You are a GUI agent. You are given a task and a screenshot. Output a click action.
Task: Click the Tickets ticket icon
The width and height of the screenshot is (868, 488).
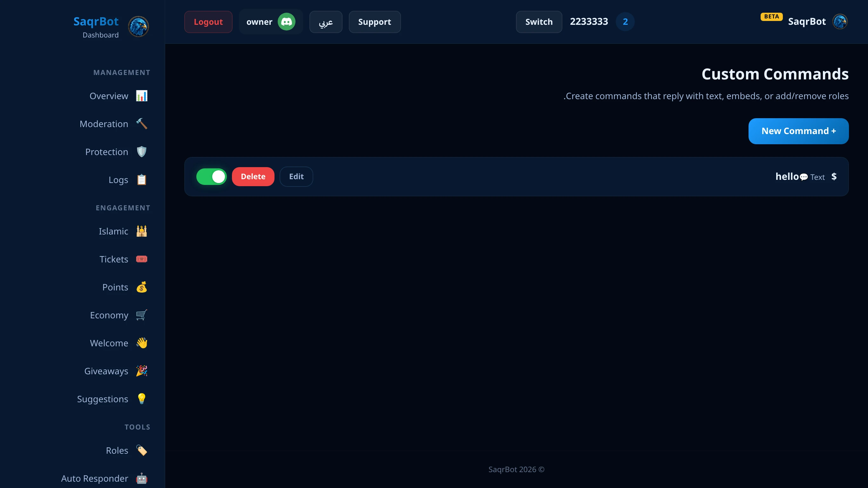141,259
